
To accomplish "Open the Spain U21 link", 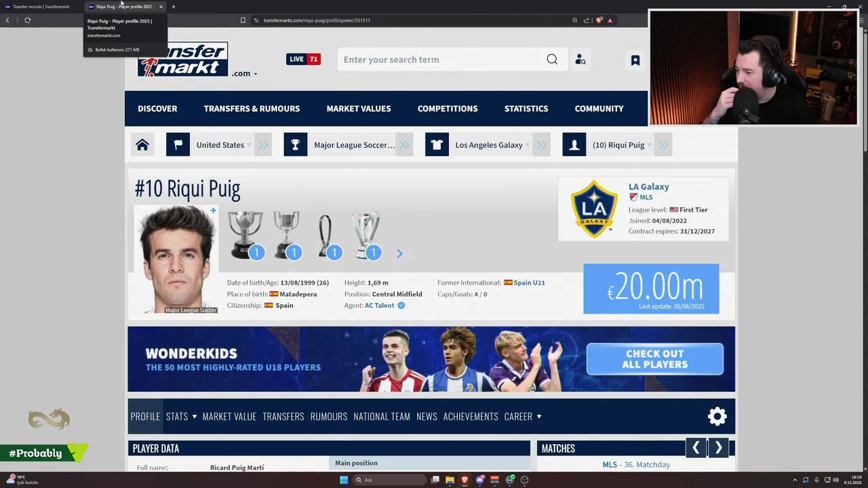I will tap(529, 283).
